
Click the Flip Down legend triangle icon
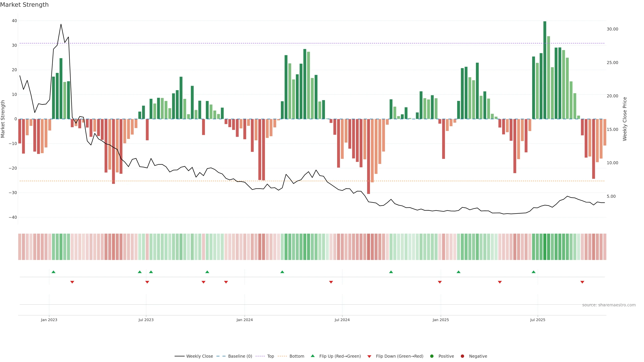point(369,356)
